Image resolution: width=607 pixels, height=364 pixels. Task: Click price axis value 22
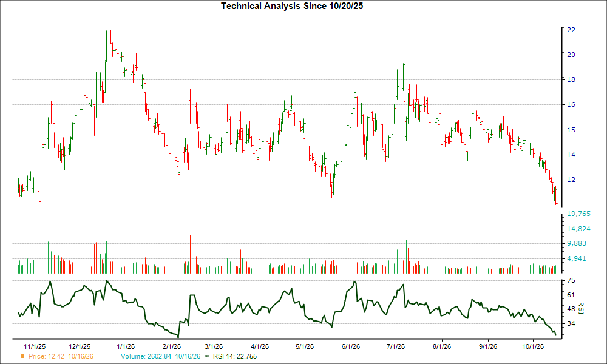click(571, 30)
